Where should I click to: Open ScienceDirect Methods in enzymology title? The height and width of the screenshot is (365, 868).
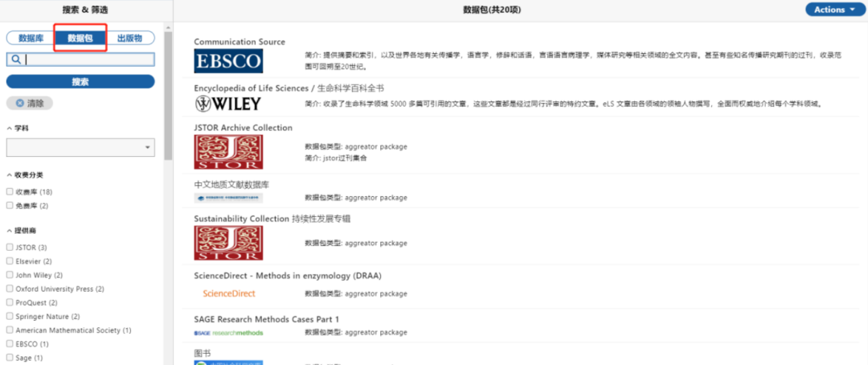(x=288, y=276)
